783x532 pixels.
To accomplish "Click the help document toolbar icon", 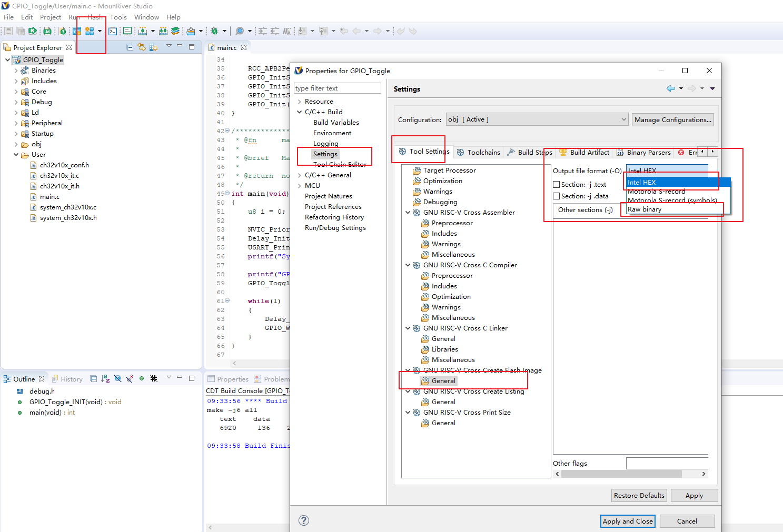I will [63, 31].
